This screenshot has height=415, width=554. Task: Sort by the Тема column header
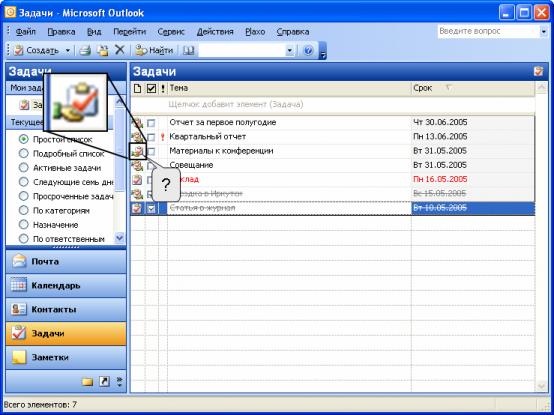pyautogui.click(x=289, y=88)
